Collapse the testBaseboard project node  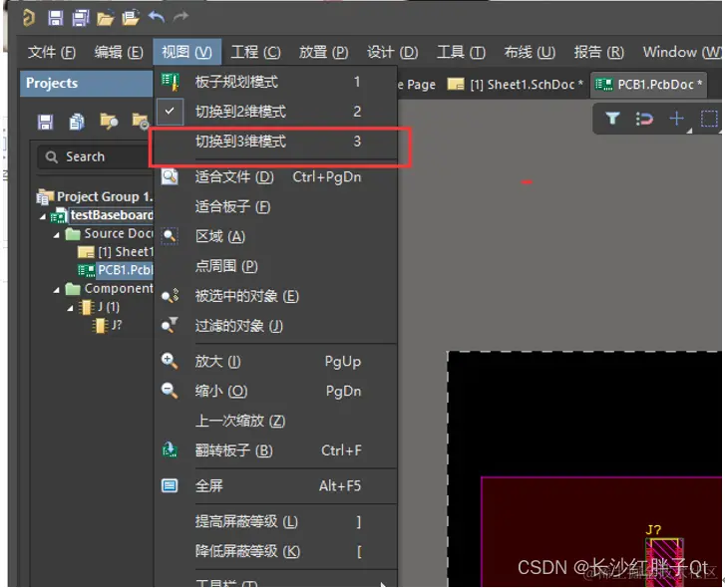click(43, 216)
